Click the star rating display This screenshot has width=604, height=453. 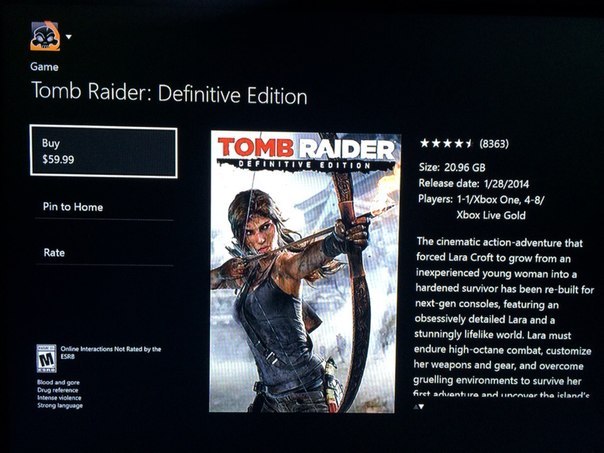click(446, 143)
